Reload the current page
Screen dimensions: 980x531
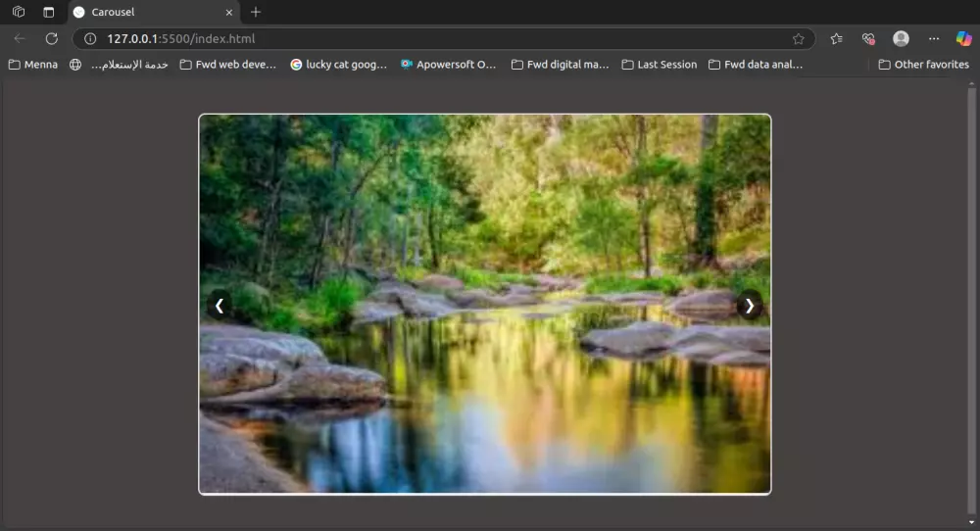tap(52, 39)
